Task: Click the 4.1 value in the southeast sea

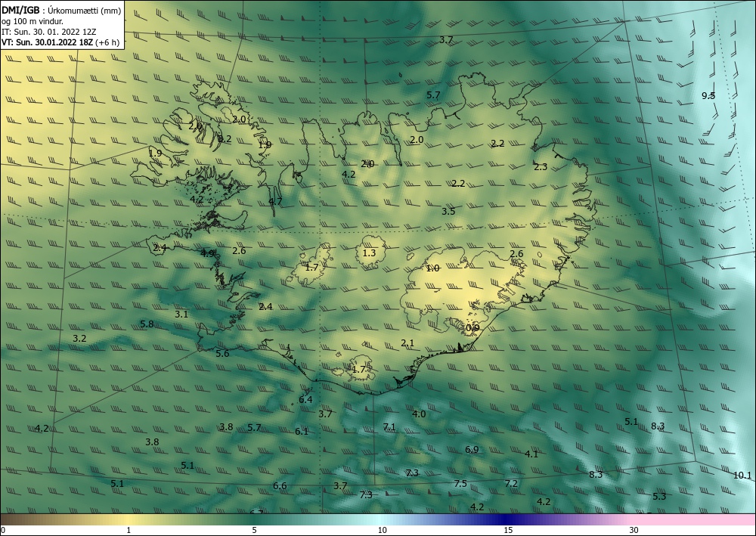Action: [531, 454]
